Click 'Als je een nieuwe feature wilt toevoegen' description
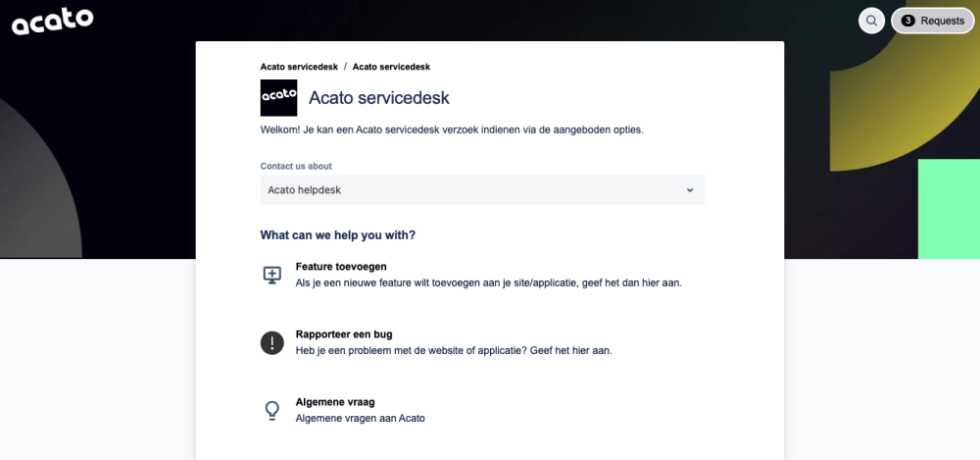The height and width of the screenshot is (460, 980). coord(488,282)
